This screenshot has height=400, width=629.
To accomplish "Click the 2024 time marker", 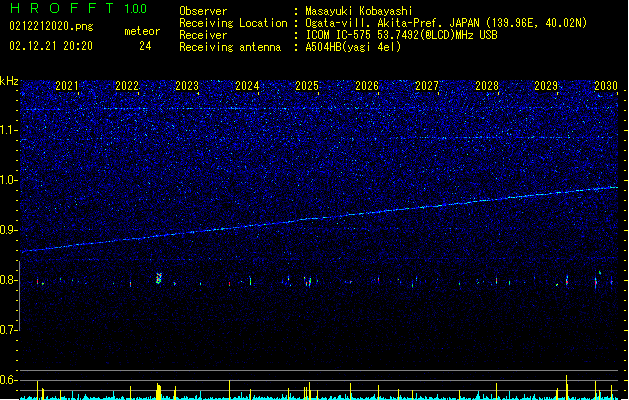I will pos(247,85).
